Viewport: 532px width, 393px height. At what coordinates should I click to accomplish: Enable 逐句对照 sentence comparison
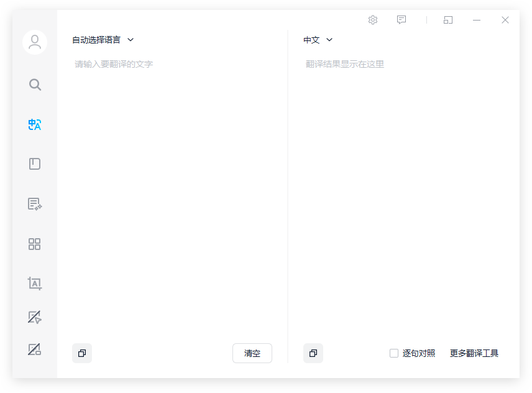(x=393, y=353)
